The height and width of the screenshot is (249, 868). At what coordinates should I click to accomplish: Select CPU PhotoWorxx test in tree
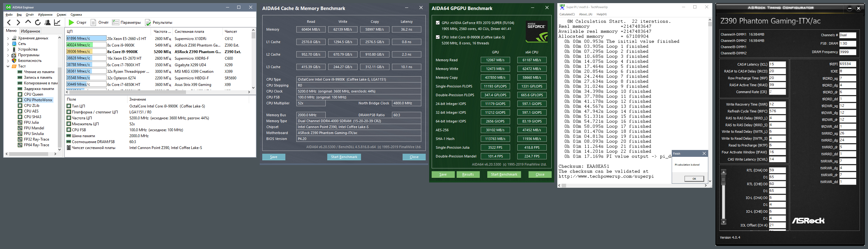pos(38,100)
